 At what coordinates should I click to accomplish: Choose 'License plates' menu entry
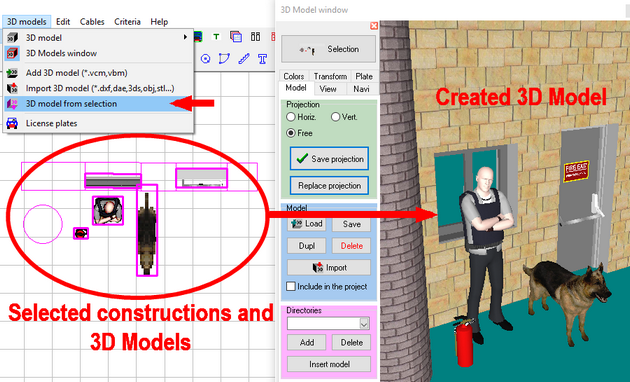coord(98,123)
